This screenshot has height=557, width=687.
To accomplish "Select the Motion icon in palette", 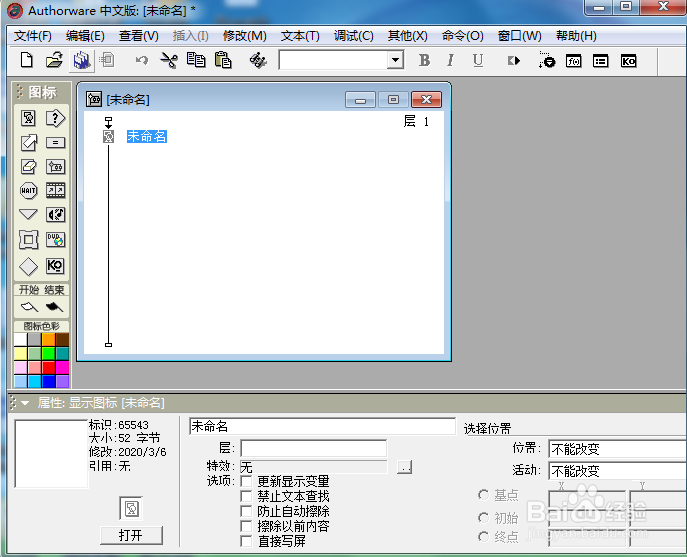I will (28, 142).
